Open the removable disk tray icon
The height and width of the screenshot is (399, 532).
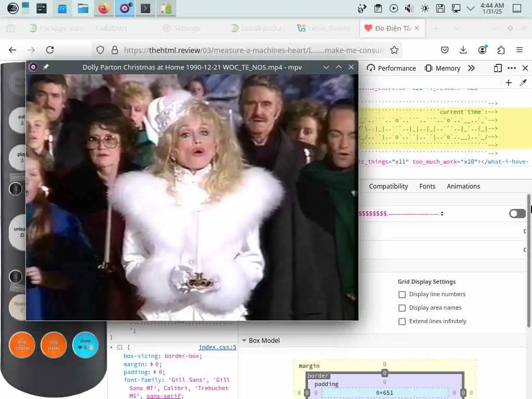click(441, 8)
